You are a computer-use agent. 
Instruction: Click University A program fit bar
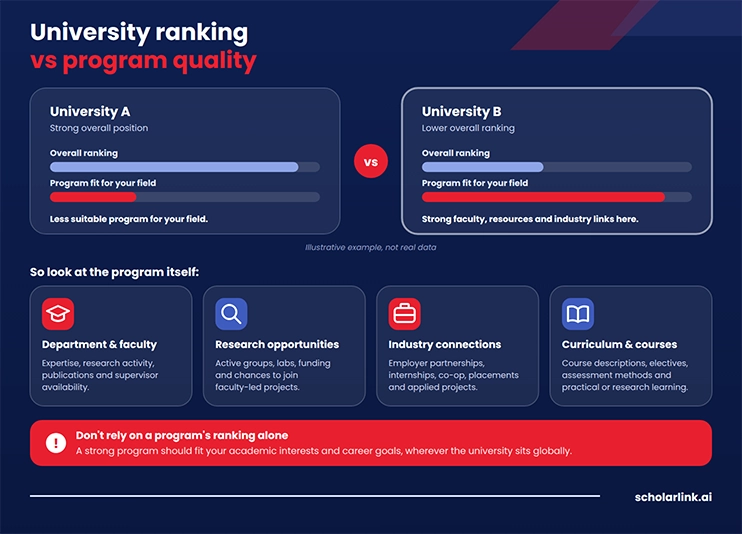tap(185, 197)
